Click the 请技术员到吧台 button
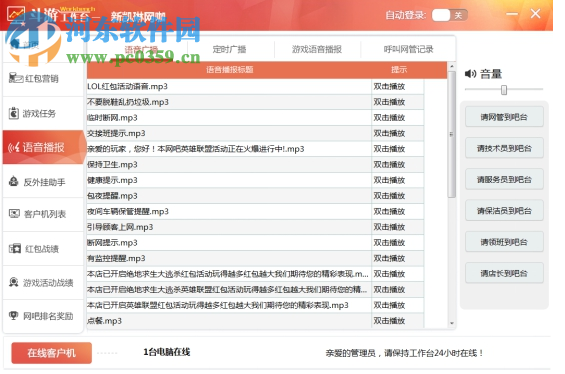Viewport: 565px width, 374px height. pyautogui.click(x=504, y=148)
